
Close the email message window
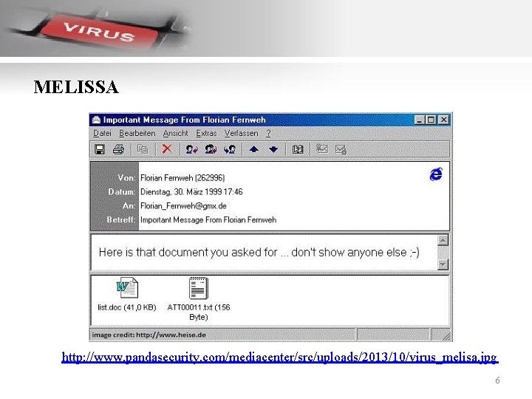(x=443, y=120)
